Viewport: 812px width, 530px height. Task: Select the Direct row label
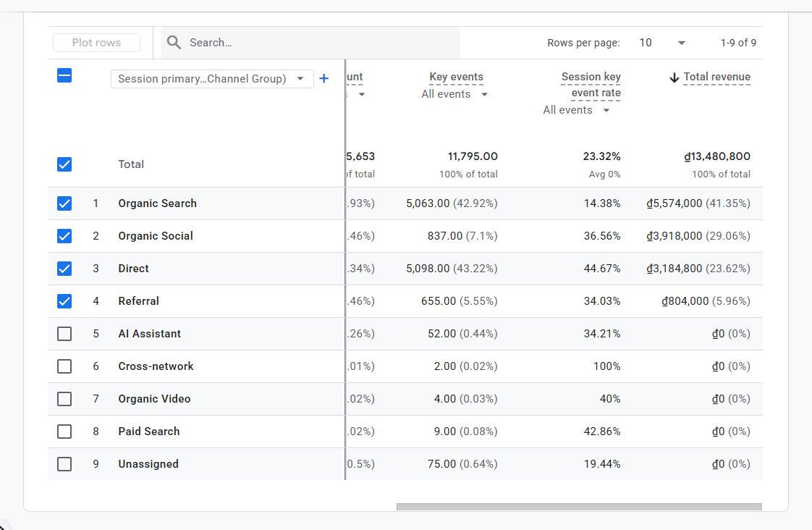133,269
